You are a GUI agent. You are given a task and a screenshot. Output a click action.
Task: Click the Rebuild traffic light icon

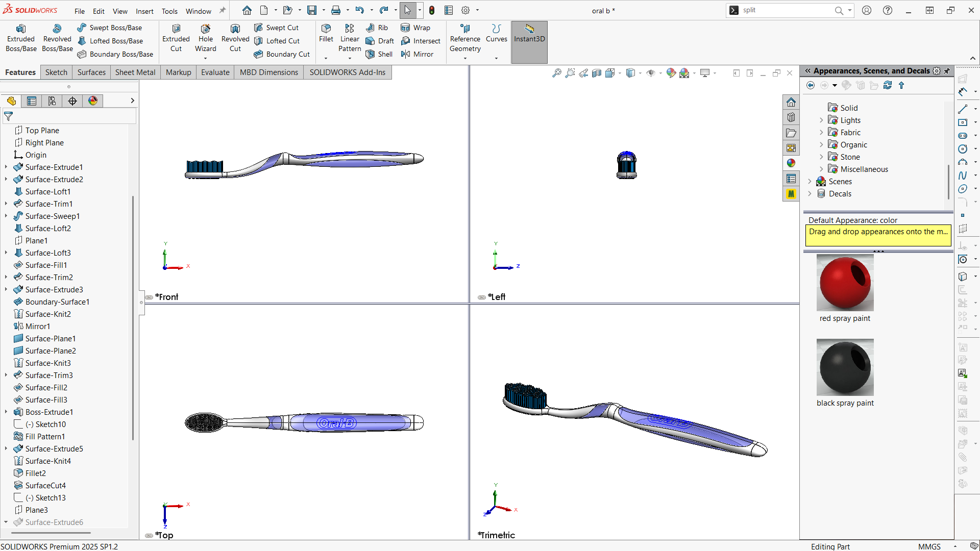[432, 10]
